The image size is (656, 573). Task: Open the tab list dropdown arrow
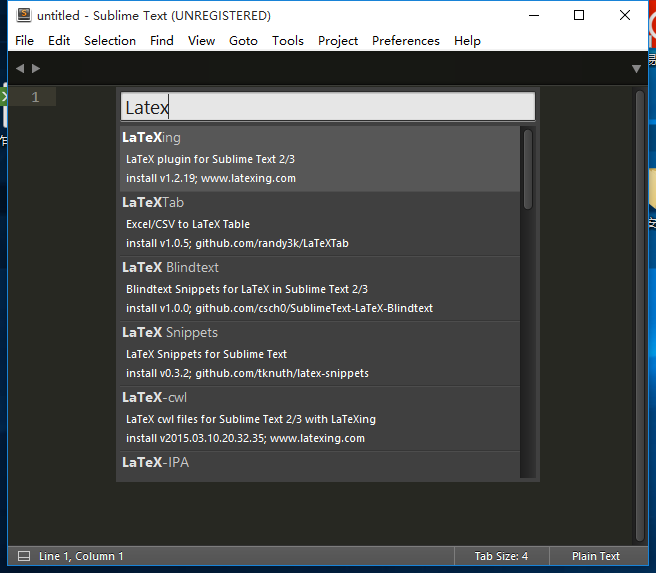[x=636, y=68]
